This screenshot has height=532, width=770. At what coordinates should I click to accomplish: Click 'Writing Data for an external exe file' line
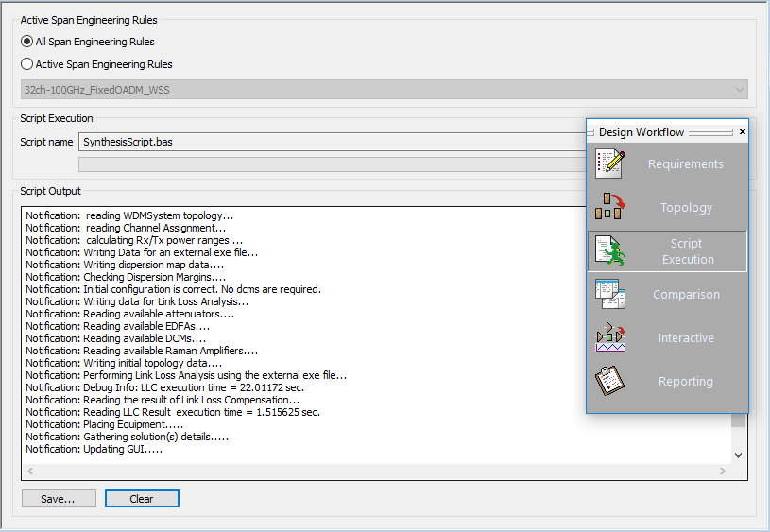pos(142,252)
